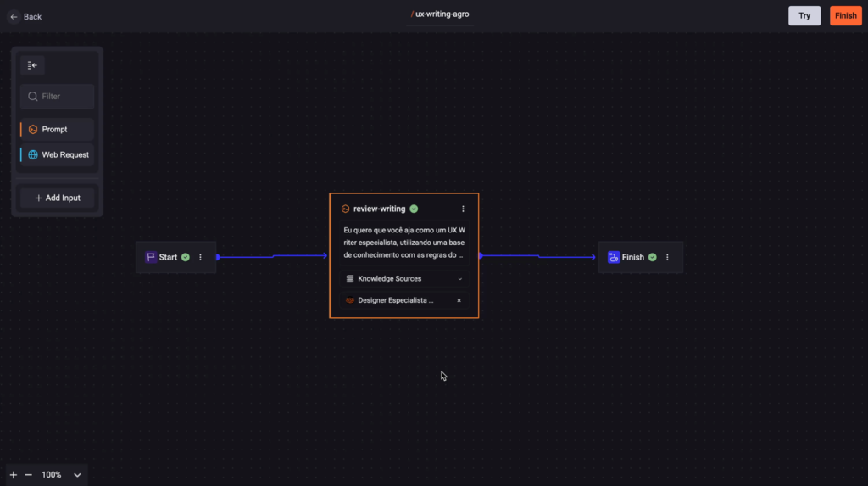
Task: Focus the Filter search field
Action: point(57,97)
